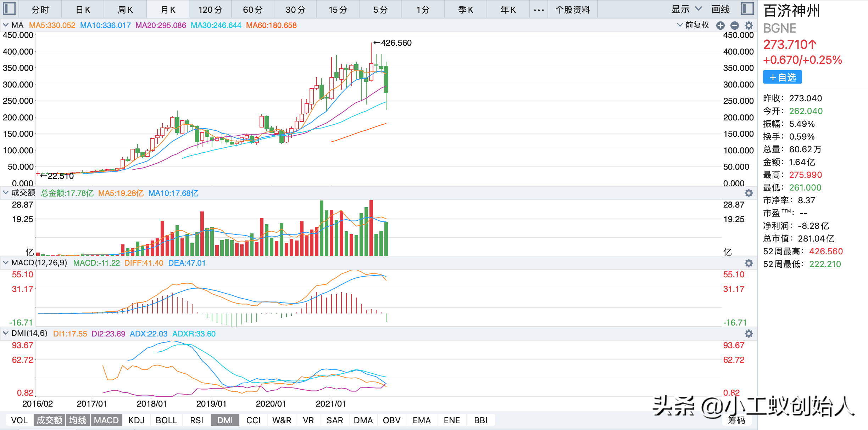Zoom out chart with minus icon

click(735, 26)
